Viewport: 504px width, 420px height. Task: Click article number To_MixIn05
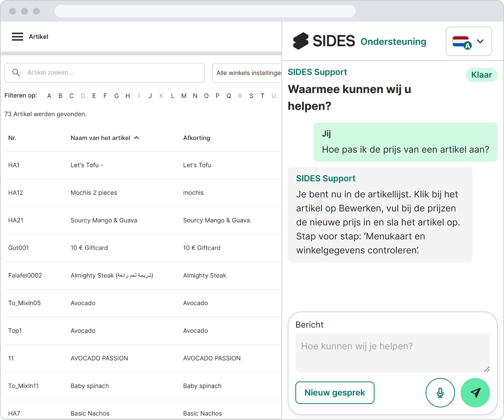24,303
